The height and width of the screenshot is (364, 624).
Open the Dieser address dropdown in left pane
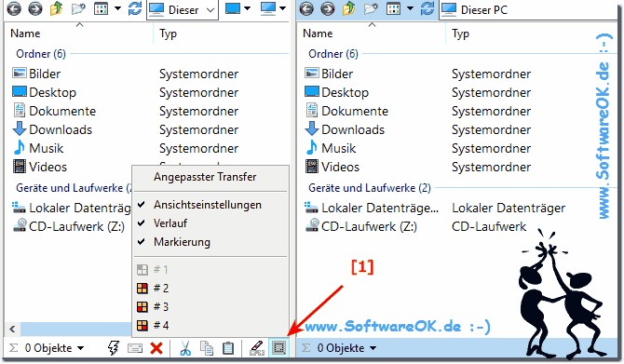point(210,10)
